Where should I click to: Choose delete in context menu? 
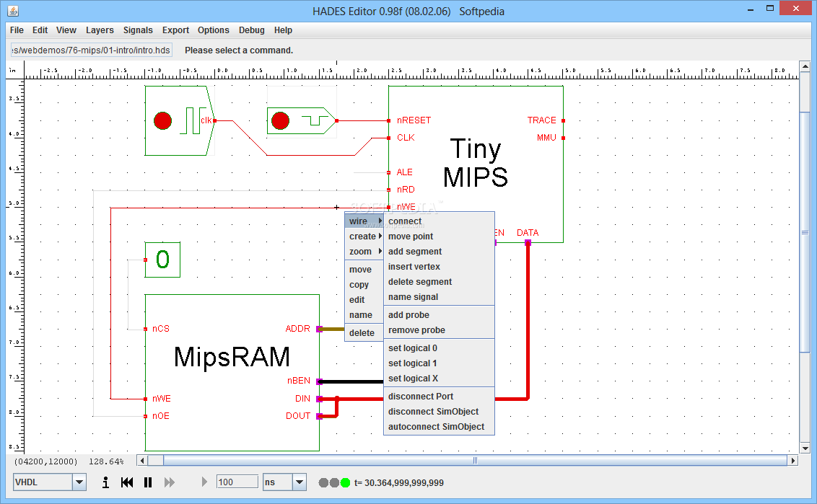(364, 332)
